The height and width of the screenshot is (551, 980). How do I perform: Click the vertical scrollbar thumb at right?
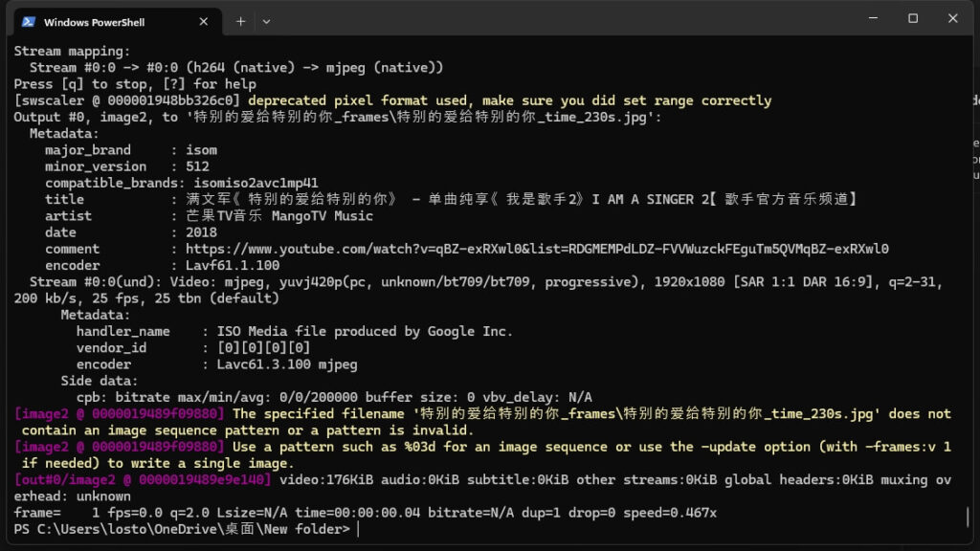click(x=968, y=516)
